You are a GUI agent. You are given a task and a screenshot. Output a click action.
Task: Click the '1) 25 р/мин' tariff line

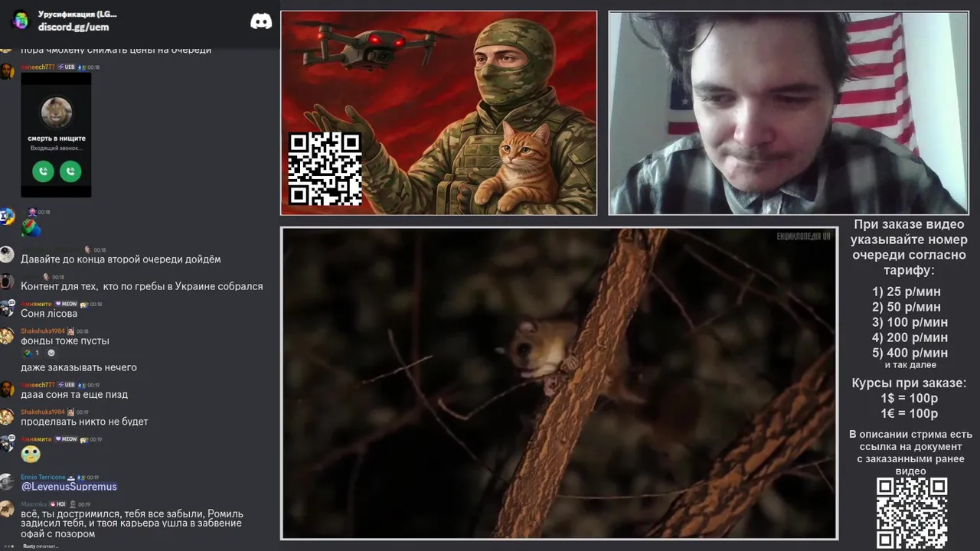[x=906, y=292]
